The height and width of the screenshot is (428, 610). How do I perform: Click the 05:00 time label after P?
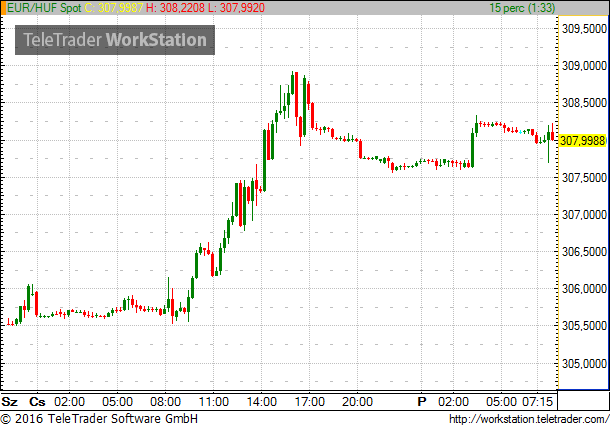coord(501,401)
